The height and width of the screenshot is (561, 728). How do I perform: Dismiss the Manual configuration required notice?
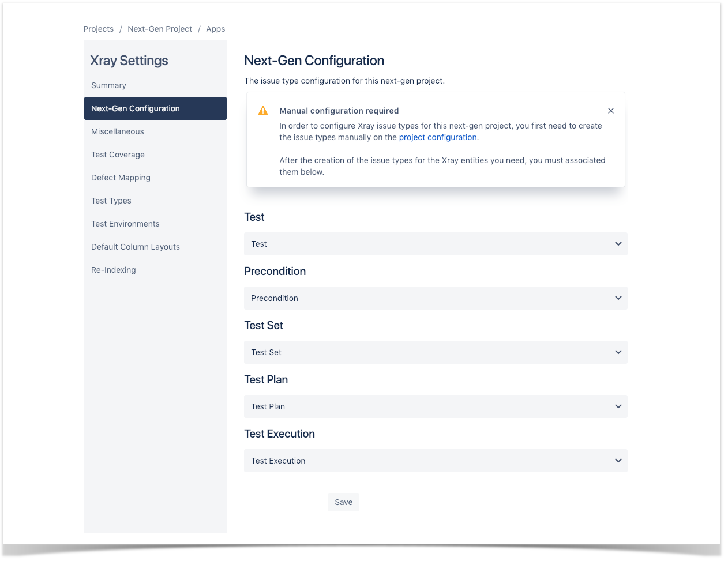click(610, 111)
